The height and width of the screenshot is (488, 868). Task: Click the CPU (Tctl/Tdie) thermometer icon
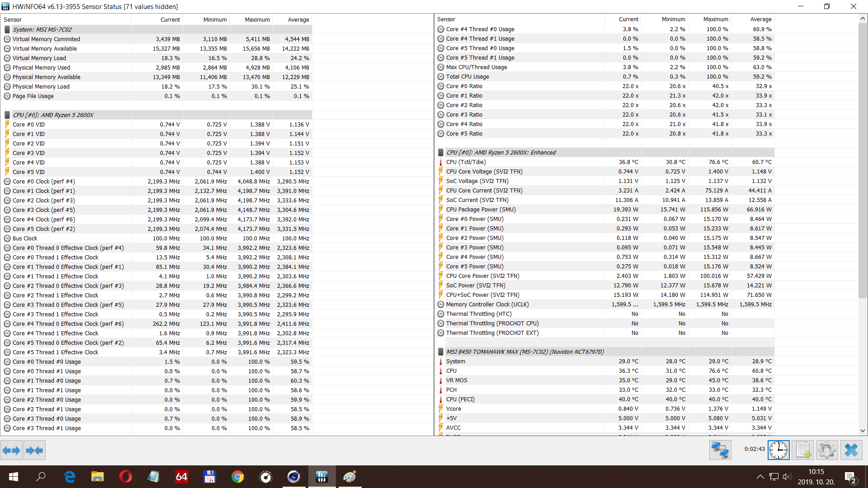click(441, 162)
